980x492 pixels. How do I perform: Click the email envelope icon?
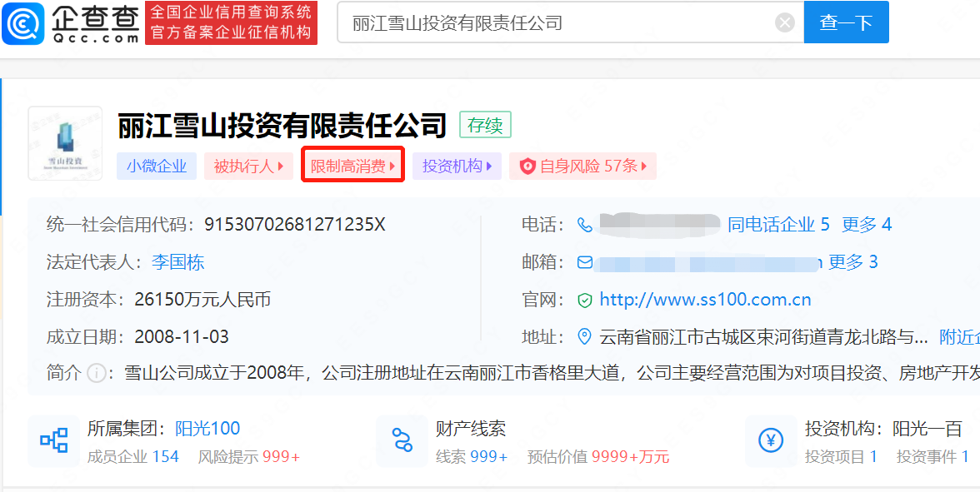584,262
